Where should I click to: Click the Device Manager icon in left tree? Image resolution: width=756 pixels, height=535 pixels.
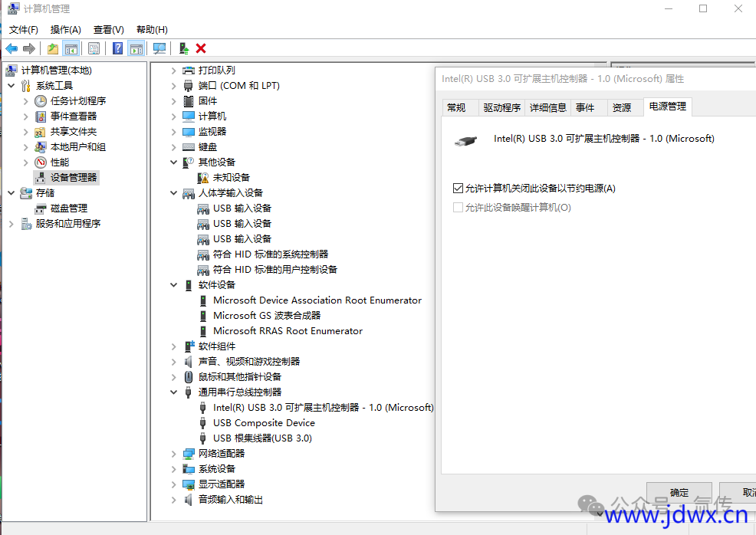pyautogui.click(x=41, y=178)
